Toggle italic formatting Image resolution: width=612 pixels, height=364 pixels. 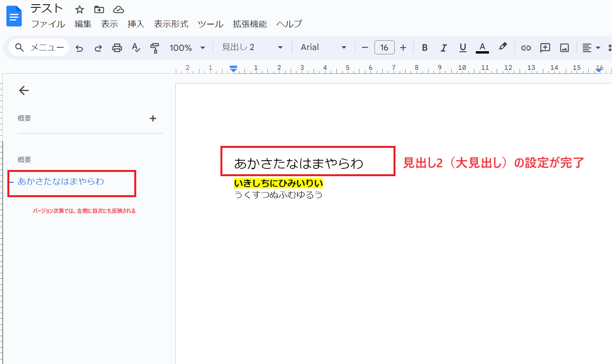tap(444, 48)
